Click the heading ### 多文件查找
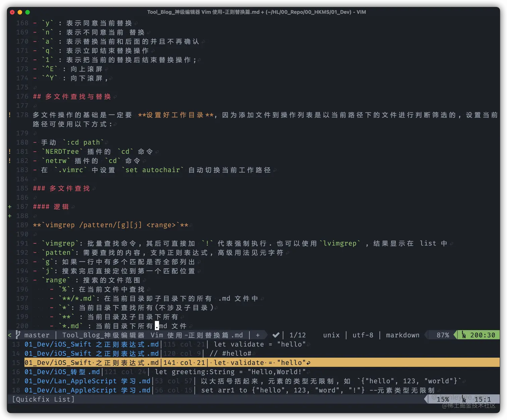 coord(62,188)
